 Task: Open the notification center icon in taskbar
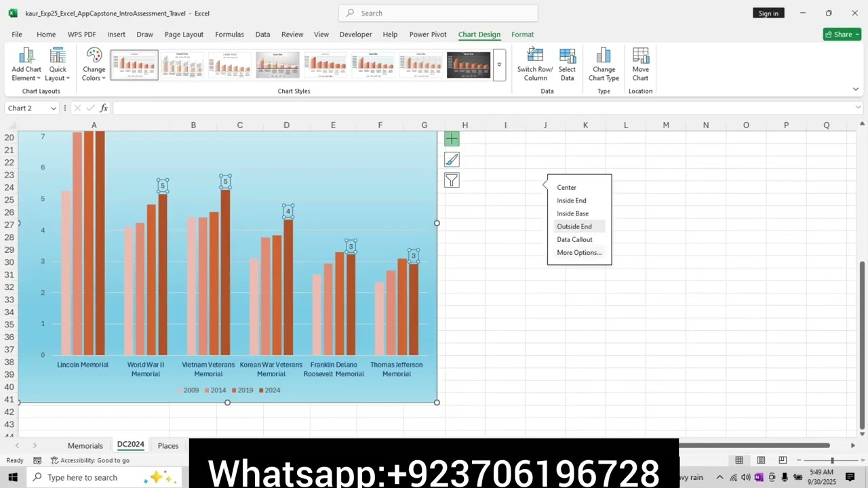click(850, 477)
